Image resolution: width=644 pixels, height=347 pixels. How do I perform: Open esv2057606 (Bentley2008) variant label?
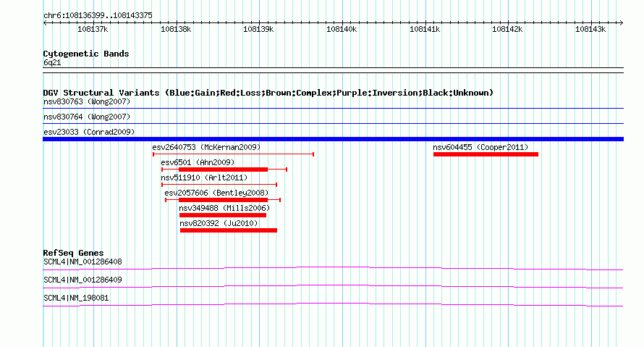click(216, 193)
